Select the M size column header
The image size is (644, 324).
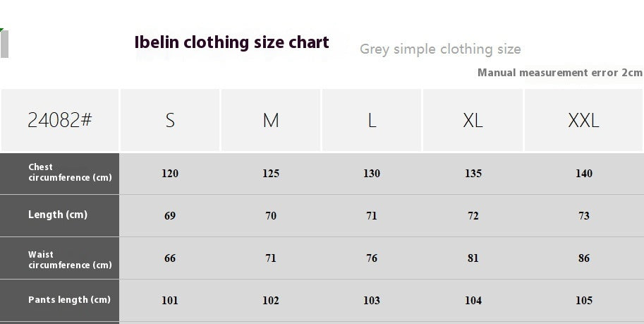[271, 120]
